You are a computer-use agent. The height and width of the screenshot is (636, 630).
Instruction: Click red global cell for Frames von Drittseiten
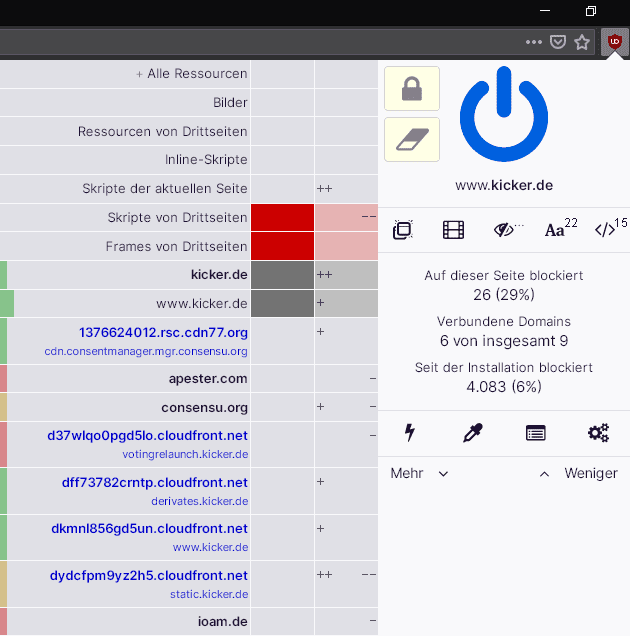[282, 246]
